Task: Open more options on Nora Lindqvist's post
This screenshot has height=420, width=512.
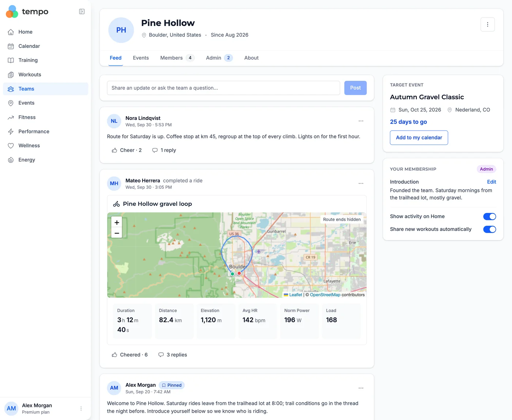Action: coord(361,121)
